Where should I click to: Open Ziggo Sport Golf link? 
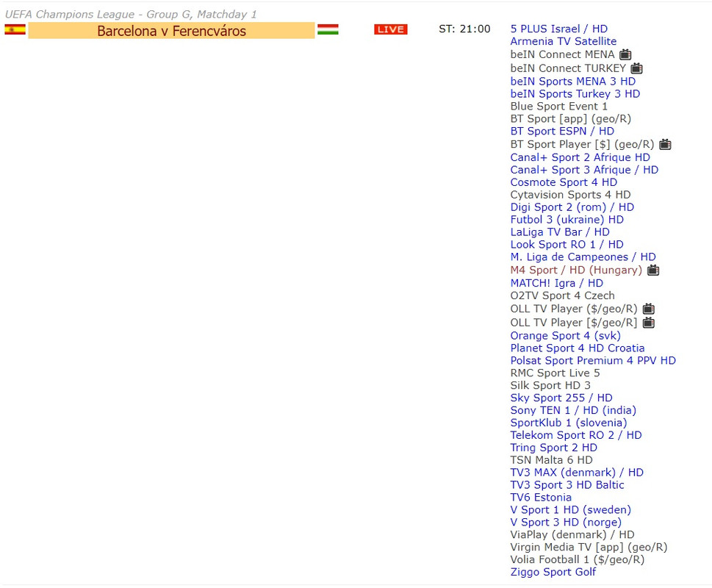click(x=553, y=572)
